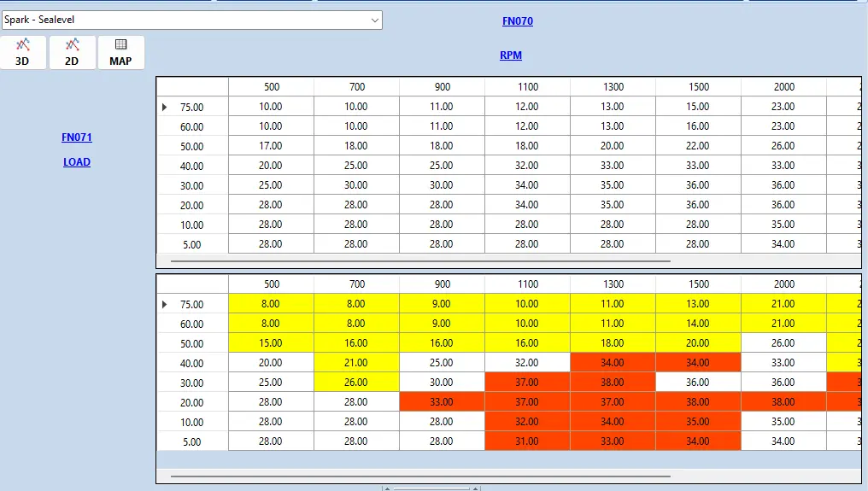The height and width of the screenshot is (491, 868).
Task: Select lower table row header 10.00
Action: point(192,422)
